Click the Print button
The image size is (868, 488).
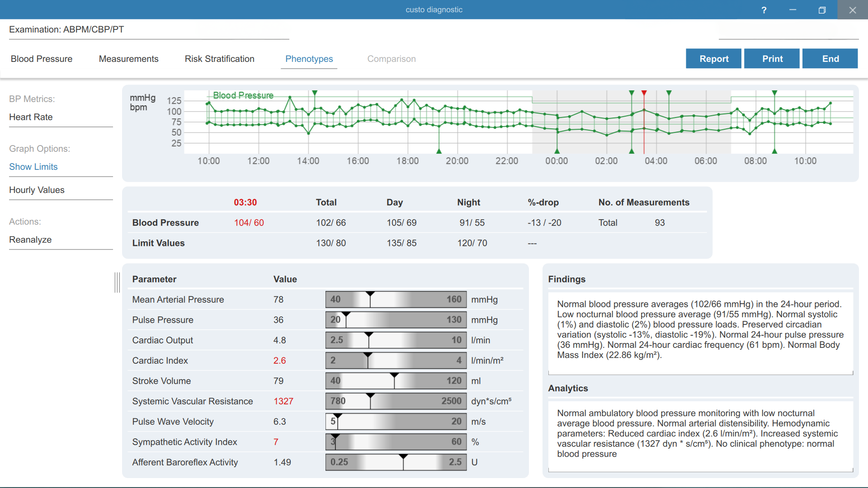772,59
